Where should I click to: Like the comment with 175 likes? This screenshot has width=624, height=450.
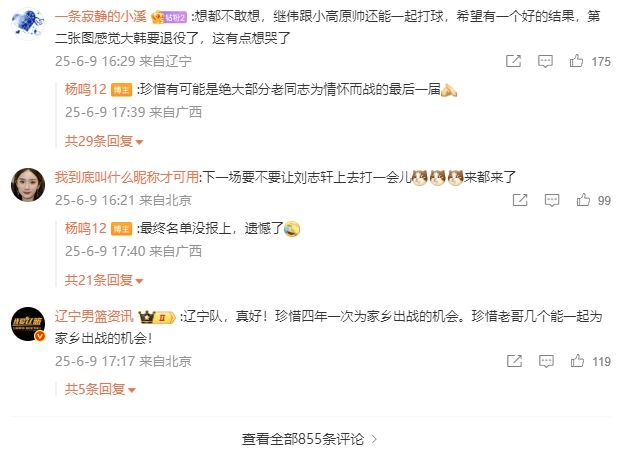(576, 61)
